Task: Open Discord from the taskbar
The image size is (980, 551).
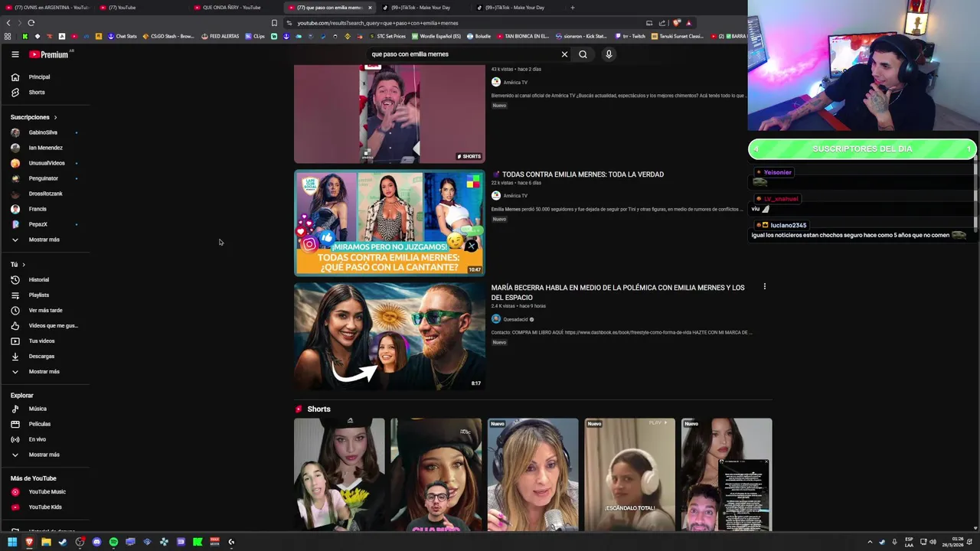Action: point(96,542)
